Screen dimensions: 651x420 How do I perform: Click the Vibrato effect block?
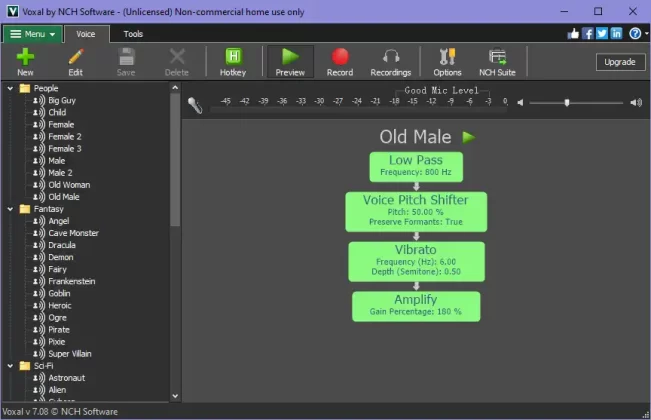416,261
